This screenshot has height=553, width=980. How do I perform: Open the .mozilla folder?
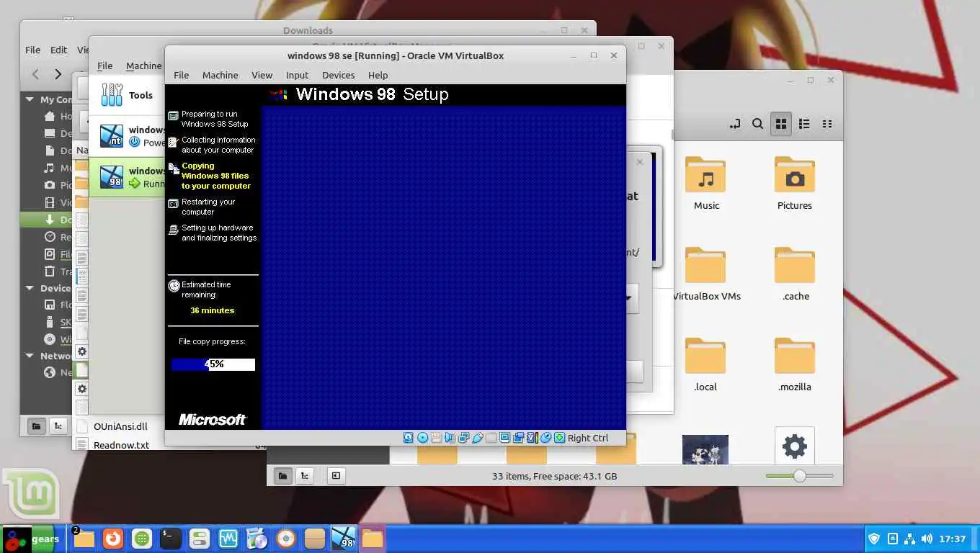[x=795, y=364]
